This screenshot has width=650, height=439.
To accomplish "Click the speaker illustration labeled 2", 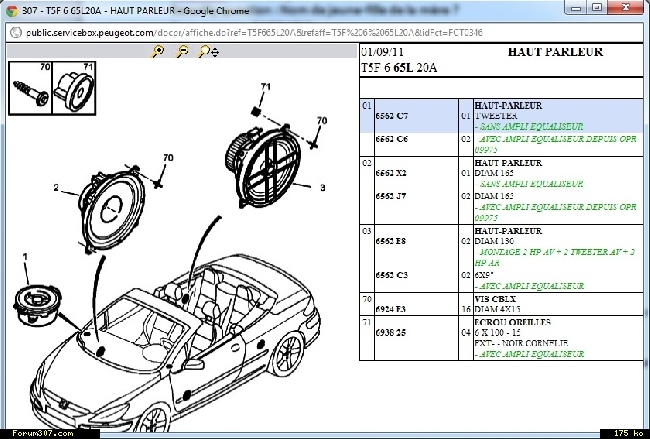I will (x=112, y=209).
